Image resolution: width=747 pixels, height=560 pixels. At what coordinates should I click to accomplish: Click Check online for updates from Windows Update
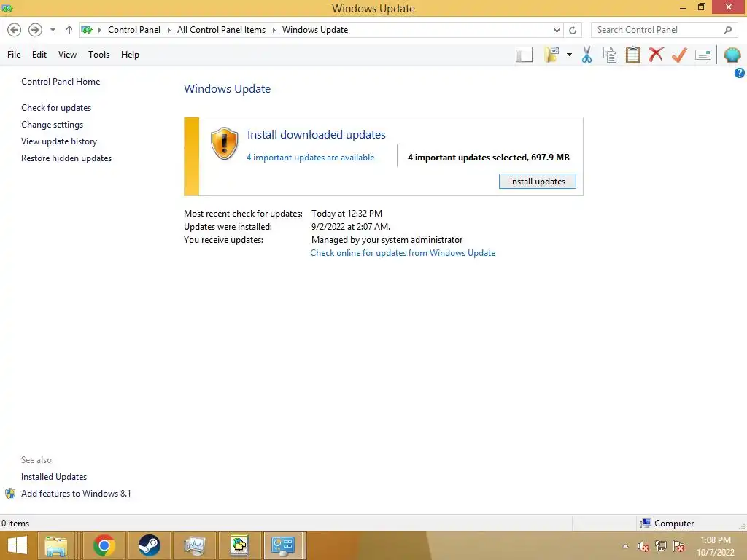403,253
